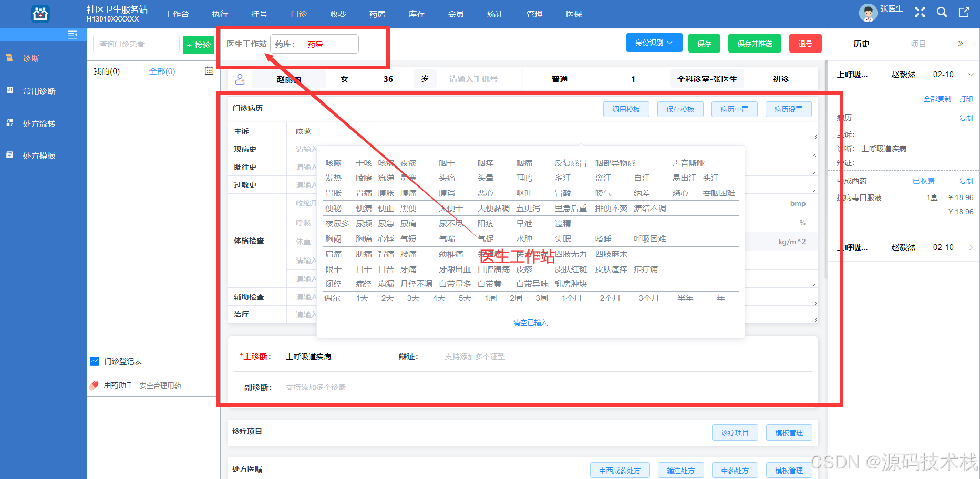
Task: Select duration 3天 in the popup
Action: click(x=413, y=298)
